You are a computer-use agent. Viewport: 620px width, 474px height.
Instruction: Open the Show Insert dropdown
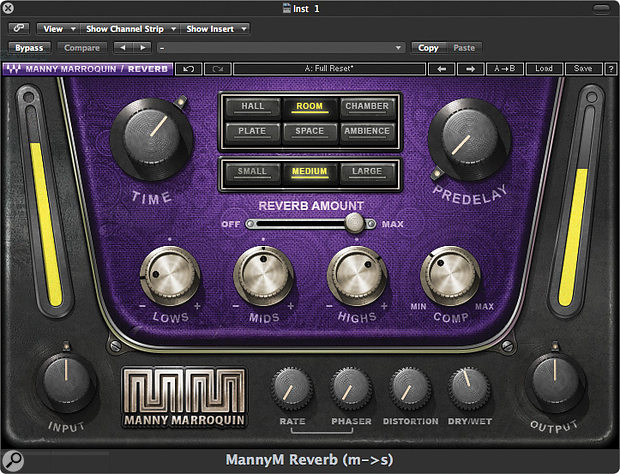tap(215, 29)
